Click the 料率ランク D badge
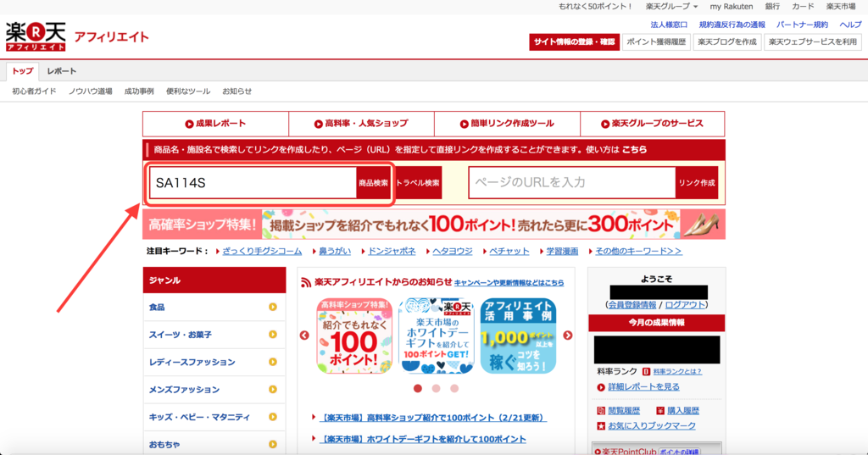868x455 pixels. [646, 371]
